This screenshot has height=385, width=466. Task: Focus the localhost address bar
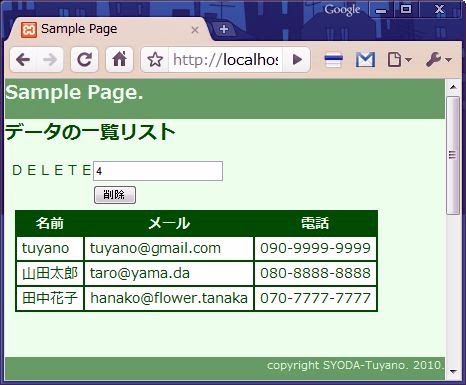pyautogui.click(x=225, y=60)
